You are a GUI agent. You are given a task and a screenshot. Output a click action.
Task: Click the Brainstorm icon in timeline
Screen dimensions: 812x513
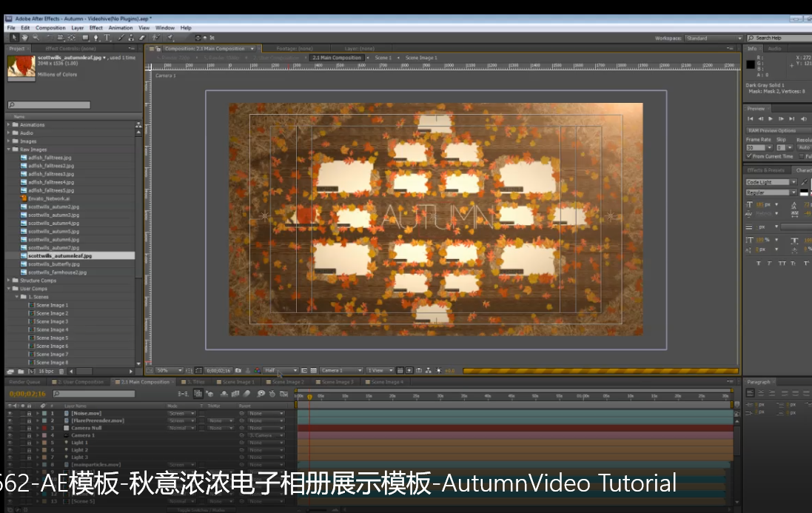coord(261,394)
